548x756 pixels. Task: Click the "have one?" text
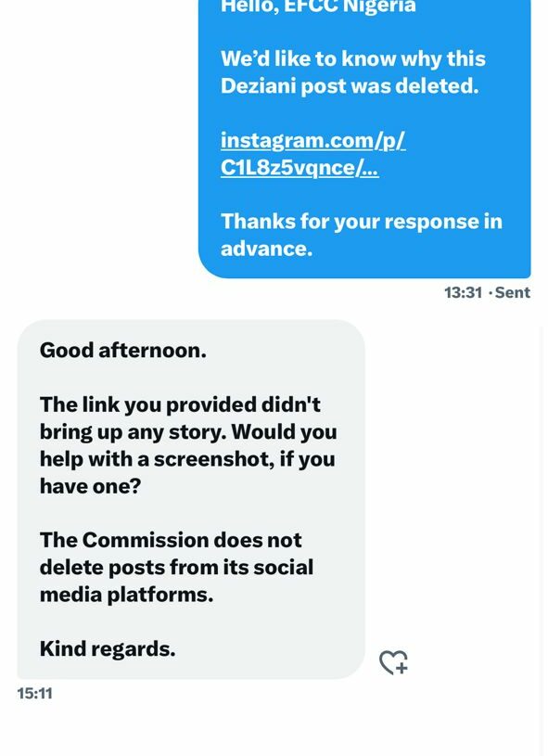coord(90,485)
